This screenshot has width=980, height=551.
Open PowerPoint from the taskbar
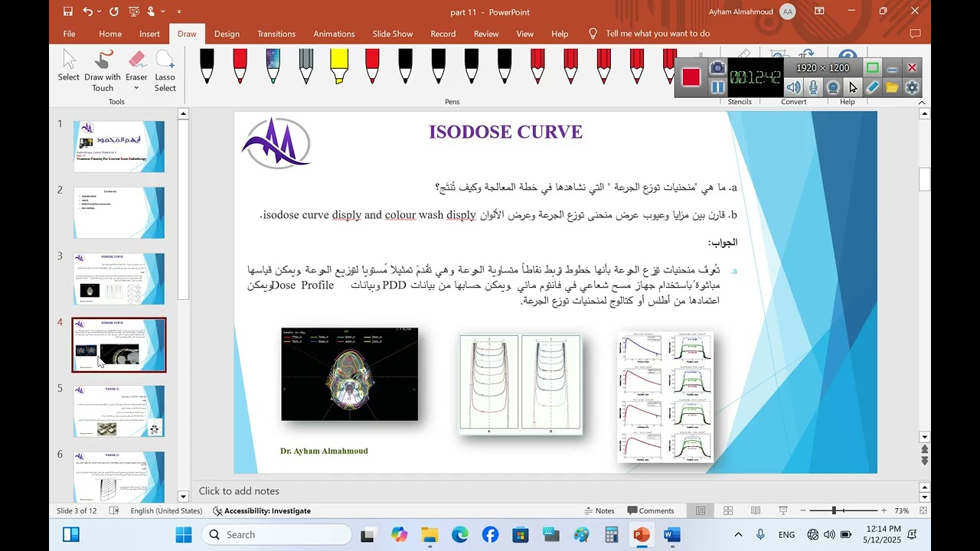click(642, 535)
